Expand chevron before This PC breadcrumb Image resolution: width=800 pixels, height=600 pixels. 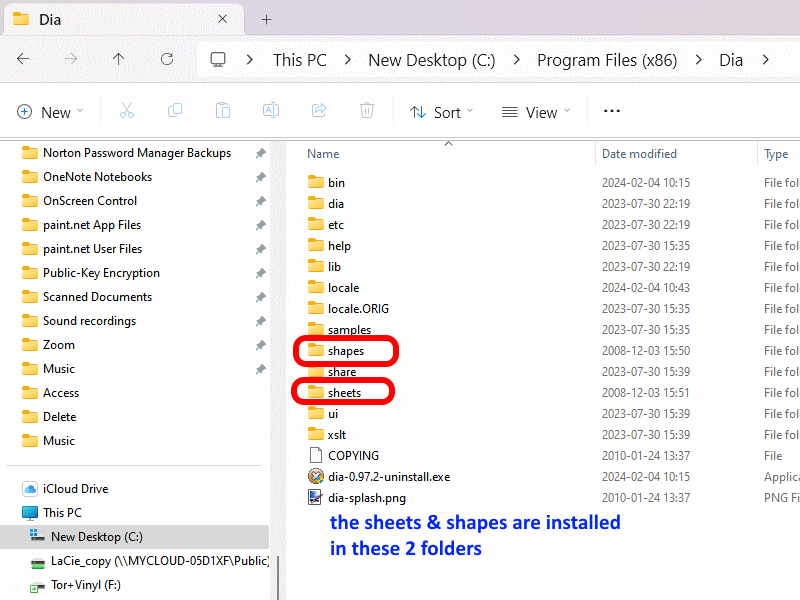[x=249, y=60]
